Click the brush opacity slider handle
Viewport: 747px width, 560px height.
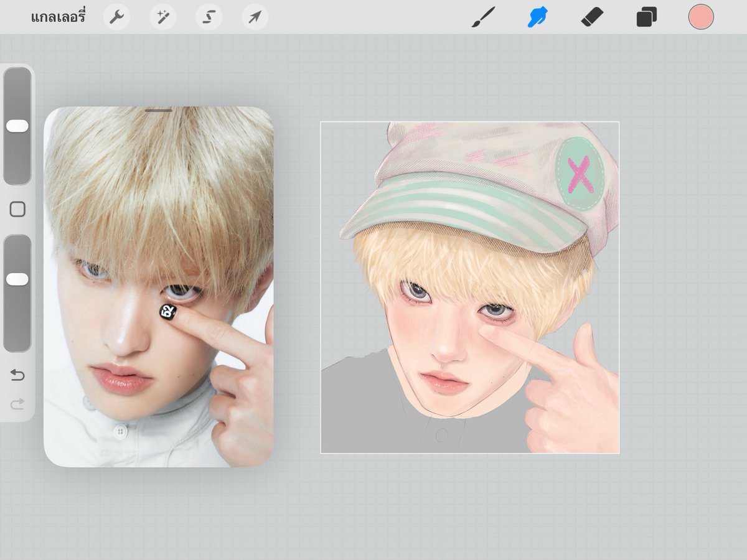point(17,279)
